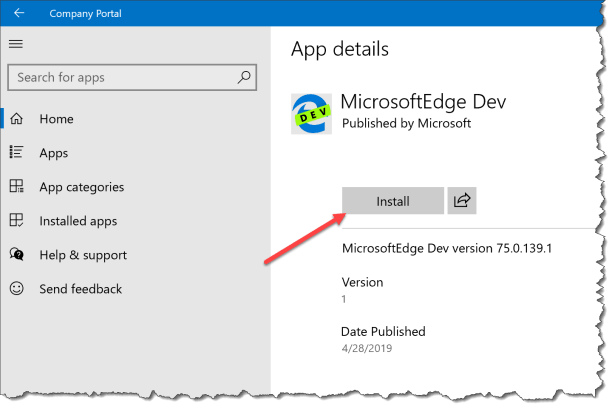Click the App details heading
615x409 pixels.
[340, 49]
